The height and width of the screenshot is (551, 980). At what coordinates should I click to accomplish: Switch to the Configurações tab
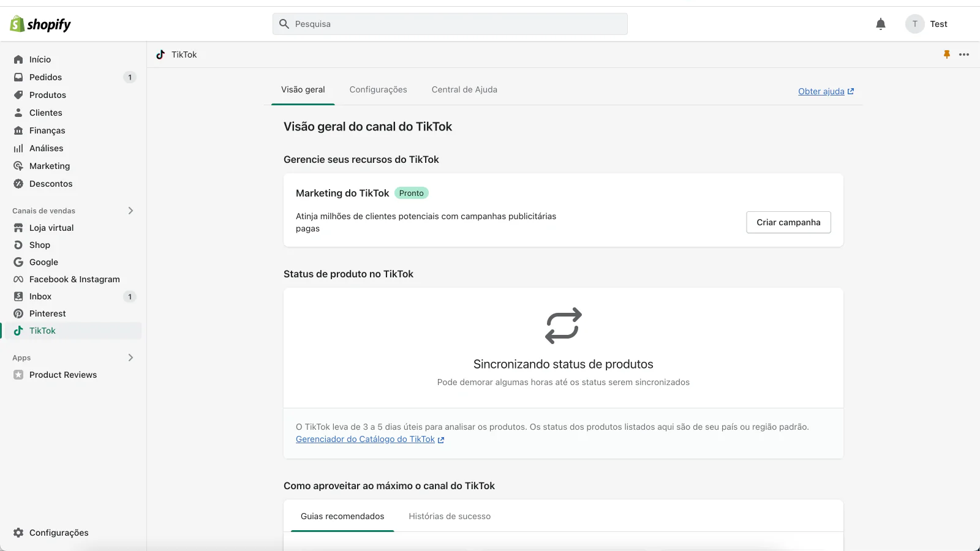point(378,89)
